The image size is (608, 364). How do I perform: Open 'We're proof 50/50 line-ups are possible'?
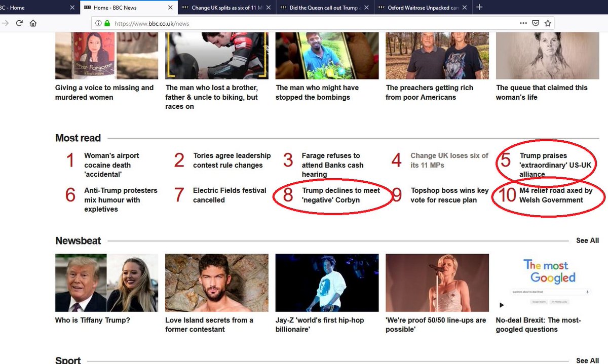pos(436,325)
